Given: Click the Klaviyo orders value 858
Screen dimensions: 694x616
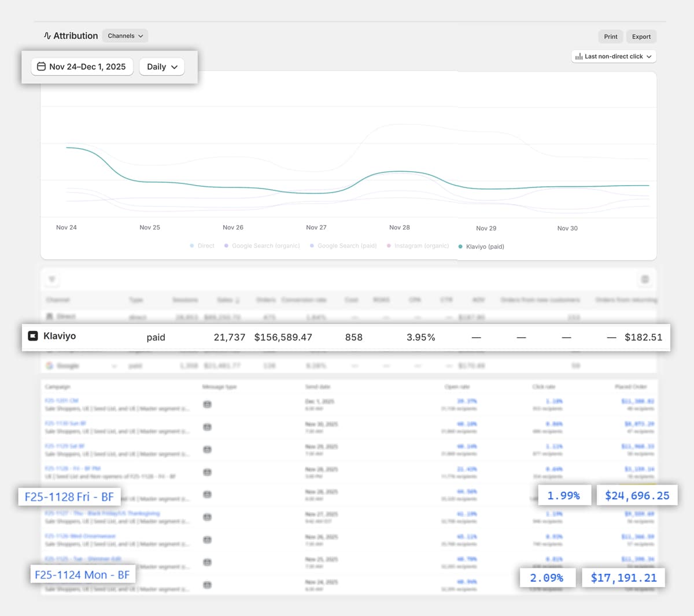Looking at the screenshot, I should coord(354,337).
